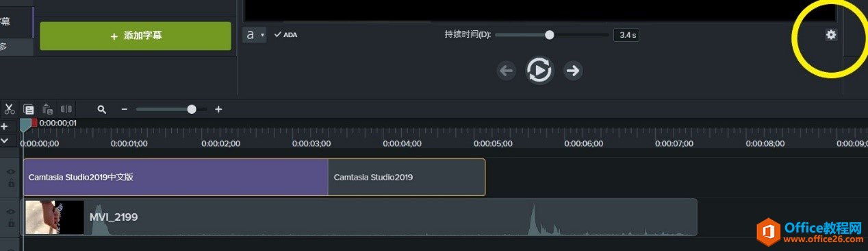The image size is (868, 251).
Task: Click ruler at 0:00:03;00
Action: point(311,144)
